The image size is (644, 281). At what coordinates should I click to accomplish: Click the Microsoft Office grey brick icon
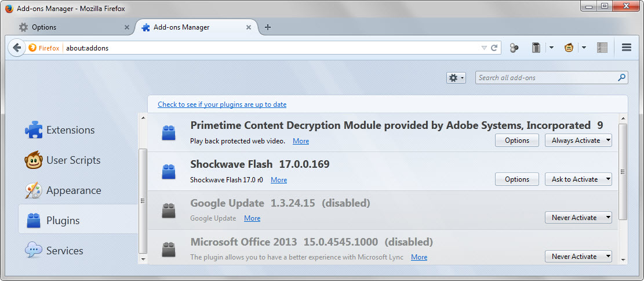pyautogui.click(x=169, y=248)
